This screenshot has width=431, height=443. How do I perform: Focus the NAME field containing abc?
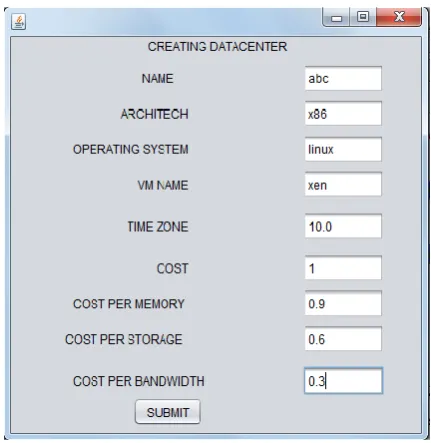click(343, 79)
